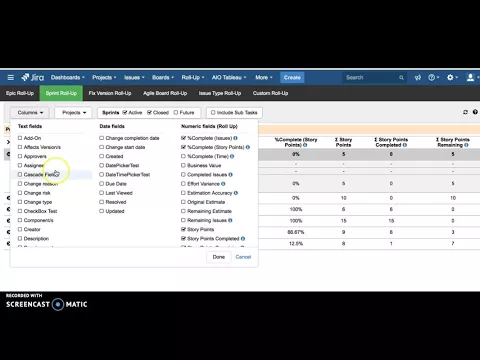
Task: Switch to Custom Roll-Up tab
Action: tap(270, 93)
